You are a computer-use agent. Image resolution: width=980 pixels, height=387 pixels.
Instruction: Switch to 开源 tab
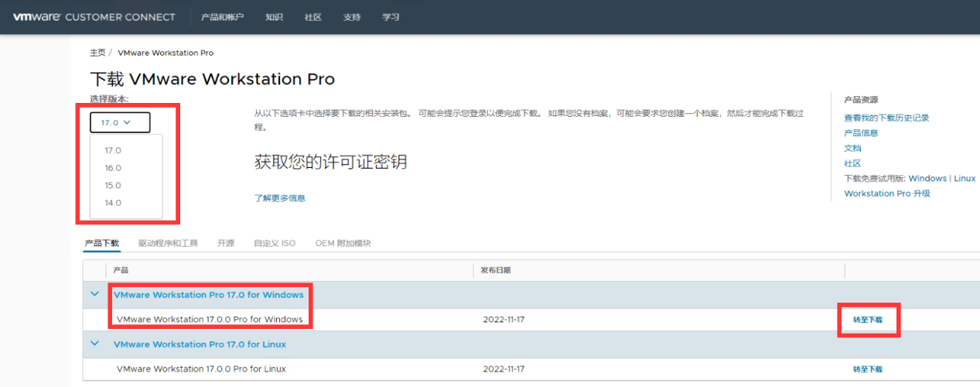[225, 243]
